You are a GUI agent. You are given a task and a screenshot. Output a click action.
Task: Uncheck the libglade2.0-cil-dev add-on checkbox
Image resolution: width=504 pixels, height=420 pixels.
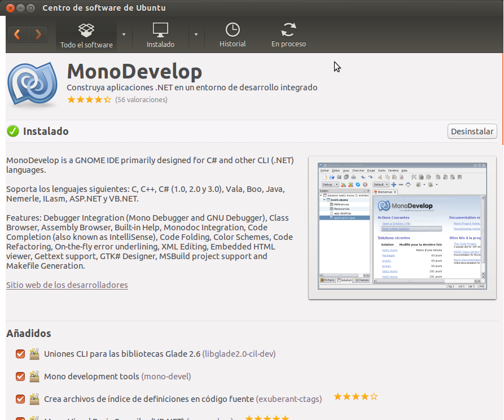pos(20,354)
